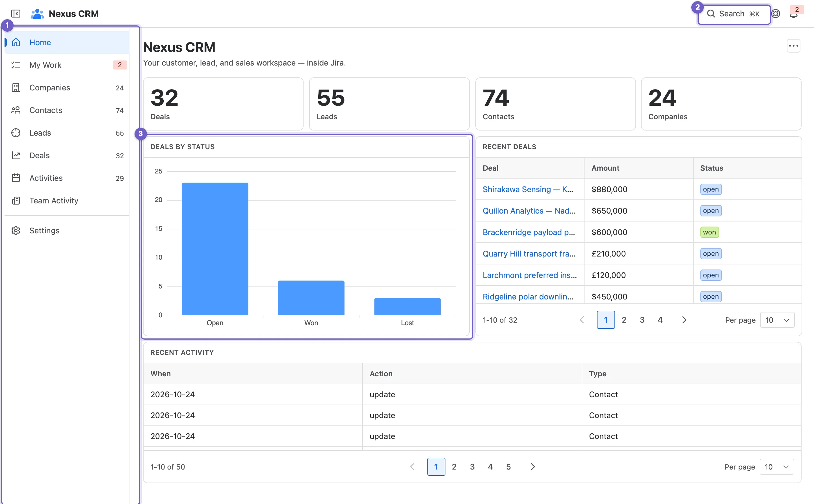Open the notifications bell
This screenshot has height=504, width=814.
794,14
